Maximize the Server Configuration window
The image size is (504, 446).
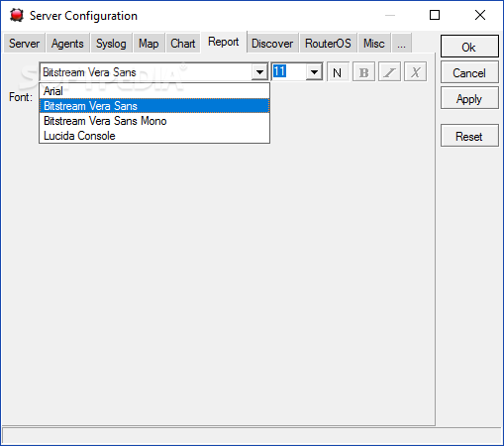coord(435,15)
